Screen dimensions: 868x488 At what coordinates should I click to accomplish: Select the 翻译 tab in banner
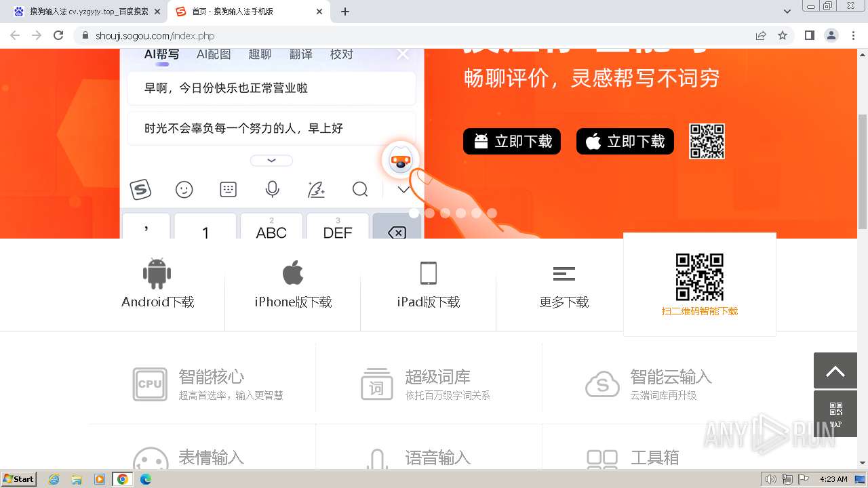[x=300, y=54]
